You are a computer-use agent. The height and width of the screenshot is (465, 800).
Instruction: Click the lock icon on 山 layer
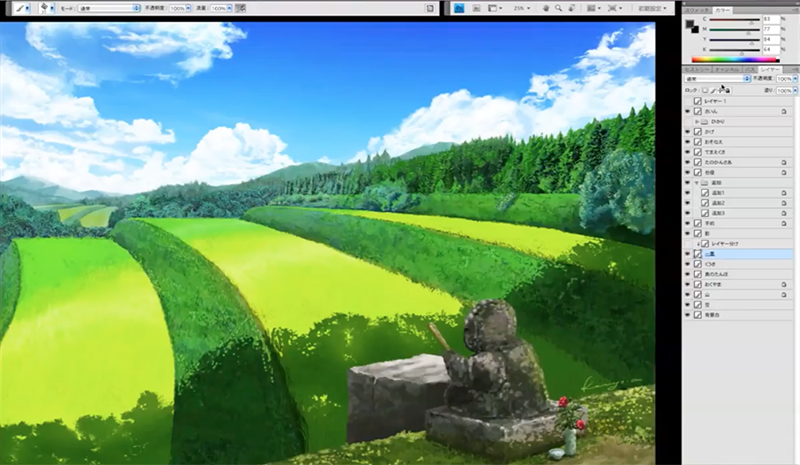784,295
